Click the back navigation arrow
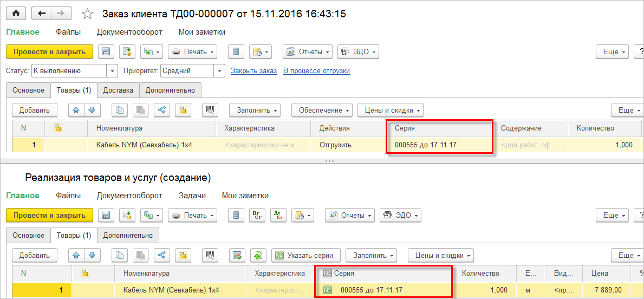Viewport: 644px width, 299px height. click(x=42, y=14)
